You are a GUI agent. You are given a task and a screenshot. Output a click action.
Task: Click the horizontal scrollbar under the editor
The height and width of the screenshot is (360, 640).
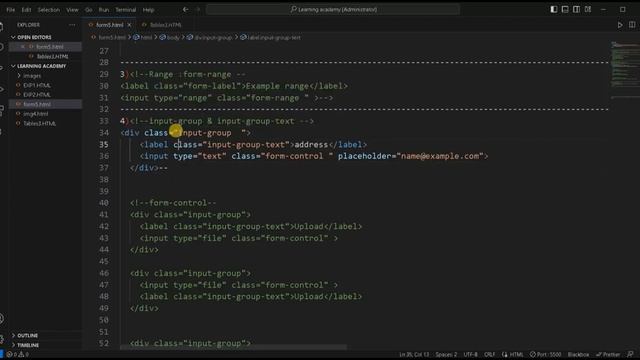233,347
